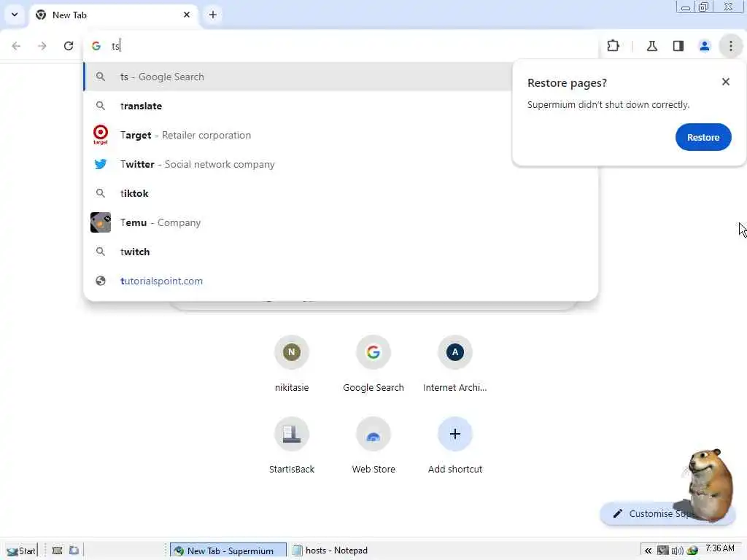The image size is (747, 560).
Task: Click the 7:36 AM clock
Action: click(x=720, y=548)
